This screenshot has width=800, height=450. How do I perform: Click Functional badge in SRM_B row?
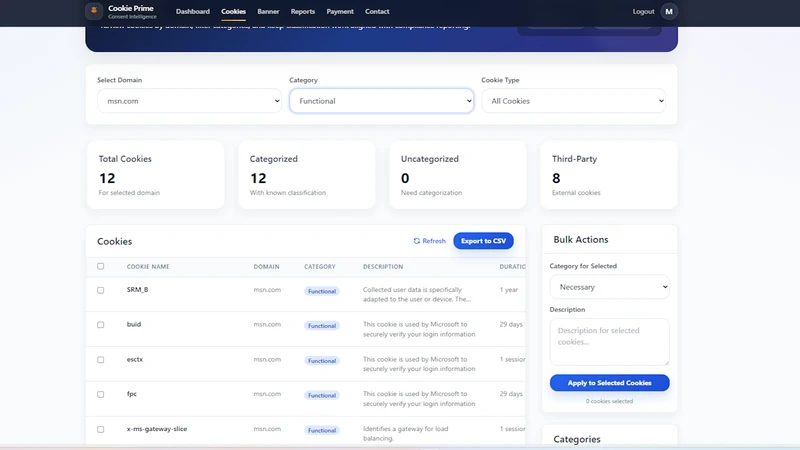tap(322, 291)
